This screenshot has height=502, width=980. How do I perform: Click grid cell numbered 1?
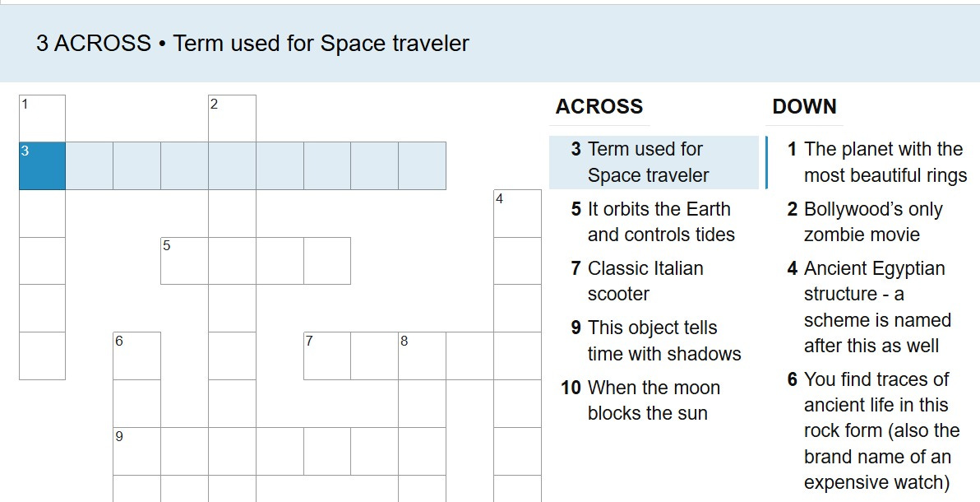point(43,119)
